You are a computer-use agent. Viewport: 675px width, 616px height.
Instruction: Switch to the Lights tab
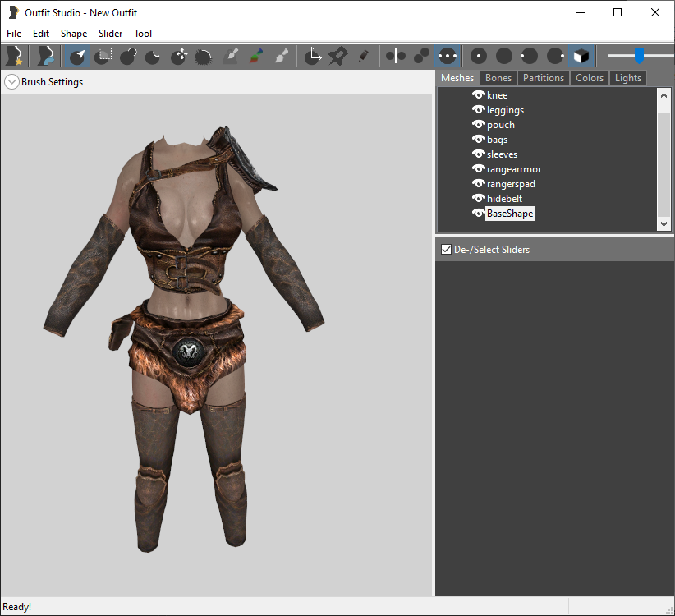[627, 78]
